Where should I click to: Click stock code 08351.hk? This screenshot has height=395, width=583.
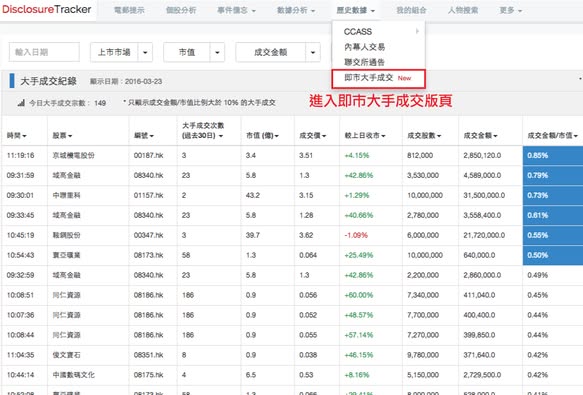[149, 355]
